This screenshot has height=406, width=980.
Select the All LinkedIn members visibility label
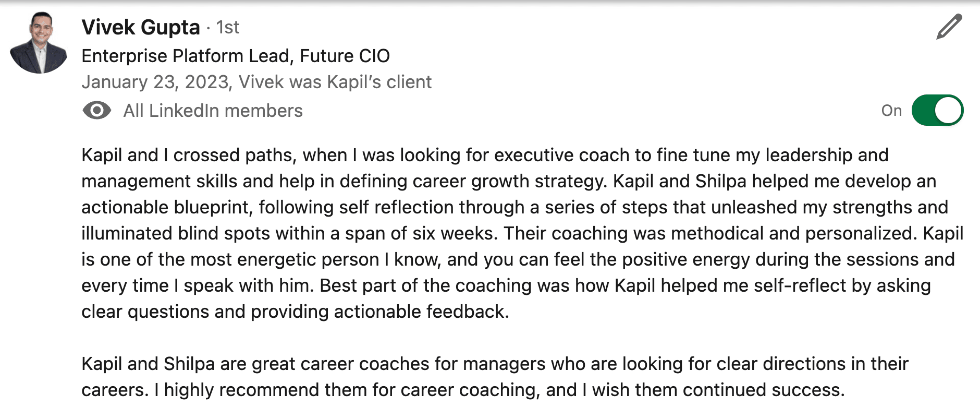click(213, 111)
